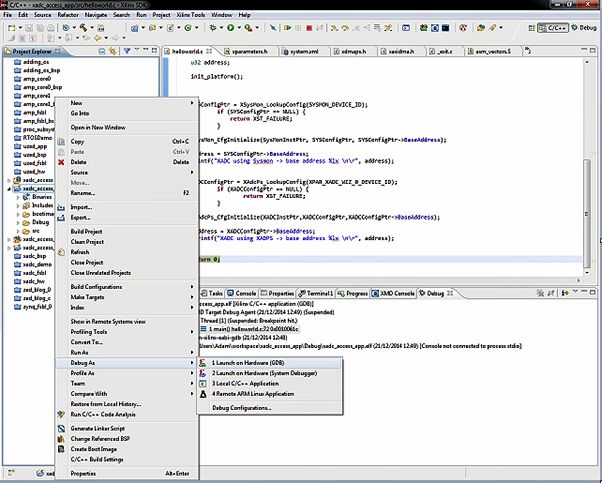Click the green Program FPGA chip icon
Viewport: 602px width, 483px height.
click(x=423, y=28)
